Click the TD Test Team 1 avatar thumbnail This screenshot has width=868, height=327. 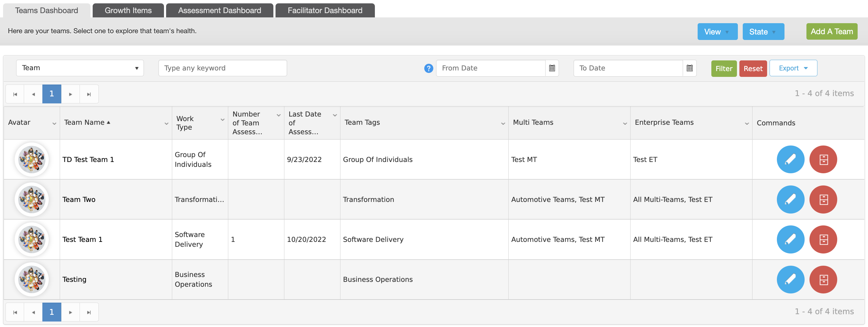[32, 160]
